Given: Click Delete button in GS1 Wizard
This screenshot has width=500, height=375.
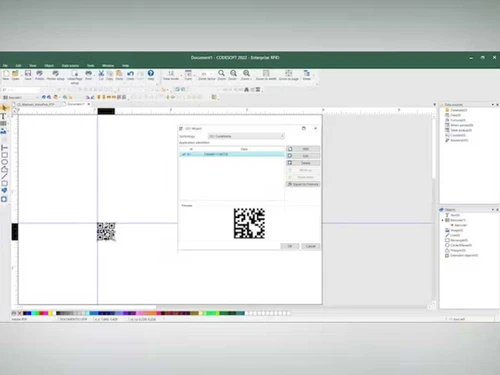Looking at the screenshot, I should pyautogui.click(x=303, y=163).
